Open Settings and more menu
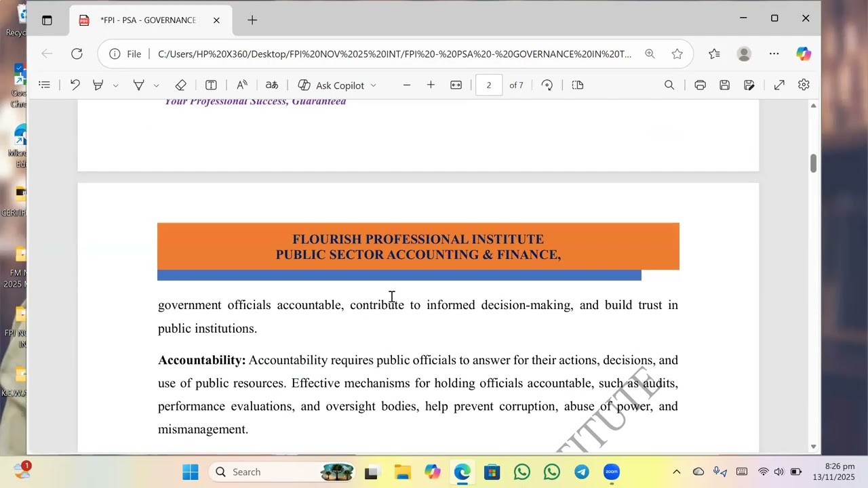This screenshot has width=868, height=488. 774,54
